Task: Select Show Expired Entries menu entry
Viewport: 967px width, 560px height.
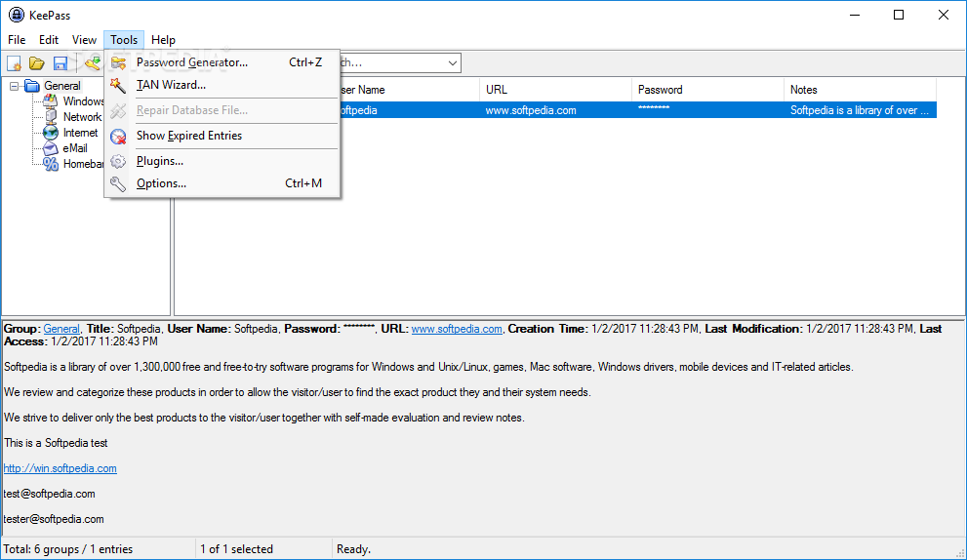Action: tap(222, 136)
